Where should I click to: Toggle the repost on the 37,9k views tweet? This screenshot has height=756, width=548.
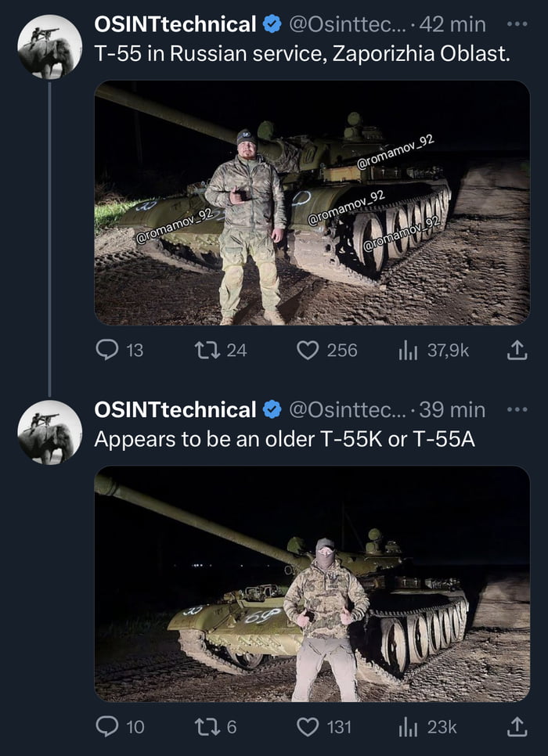click(207, 351)
